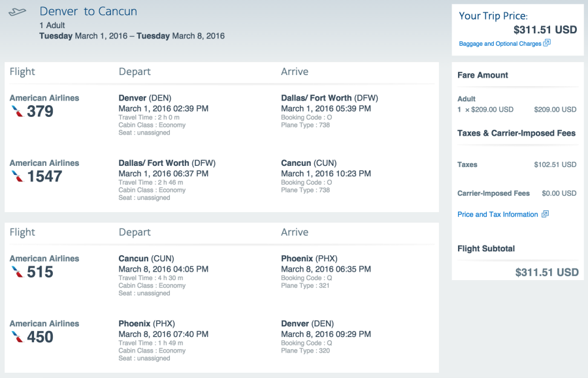This screenshot has width=588, height=378.
Task: Click the Cancun (CUN) arrival of flight 1547
Action: coord(308,163)
